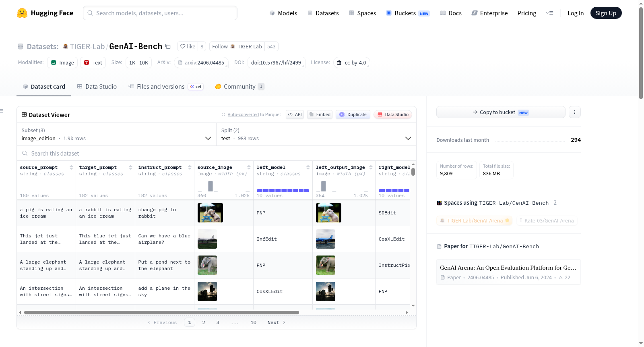Expand the Subset image_edition dropdown
The width and height of the screenshot is (644, 347).
pos(116,134)
